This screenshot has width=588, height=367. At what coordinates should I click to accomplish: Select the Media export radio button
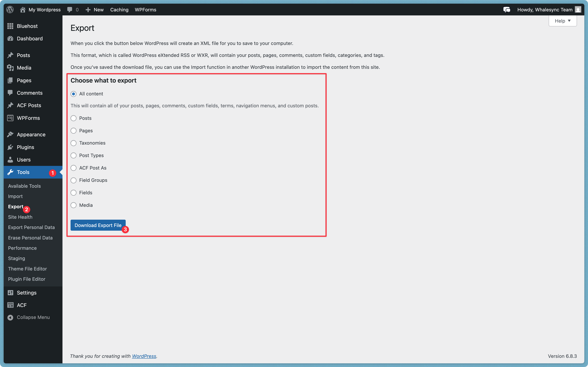tap(73, 205)
